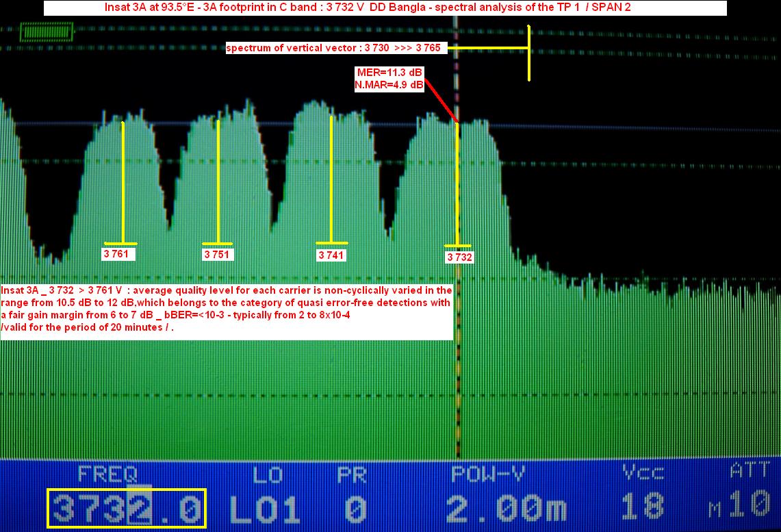Click the Insat 3A title banner
The height and width of the screenshot is (532, 781).
(385, 8)
